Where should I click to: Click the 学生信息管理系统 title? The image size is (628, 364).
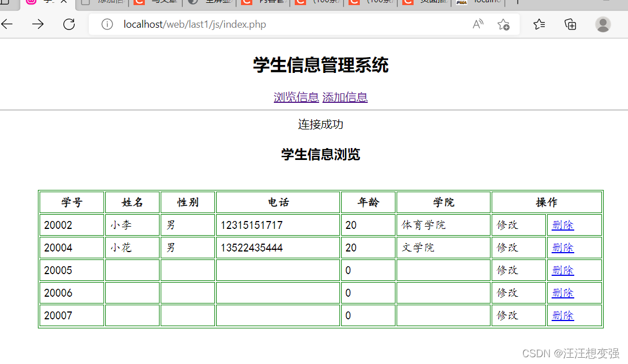320,65
